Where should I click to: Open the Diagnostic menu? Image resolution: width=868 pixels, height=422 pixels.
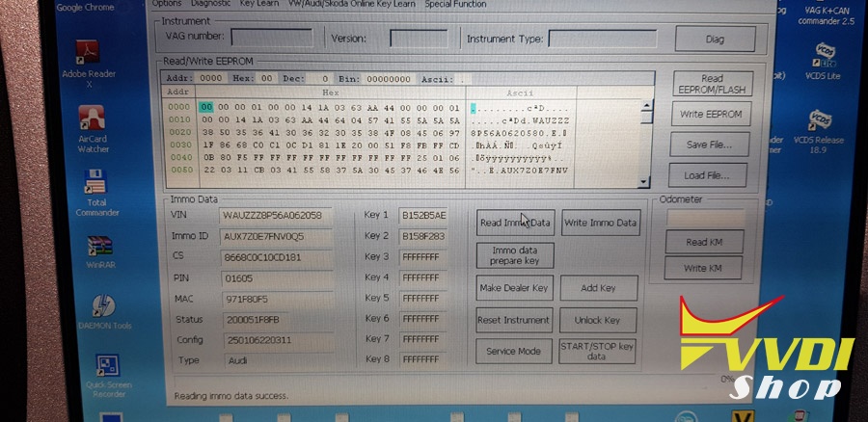[210, 4]
